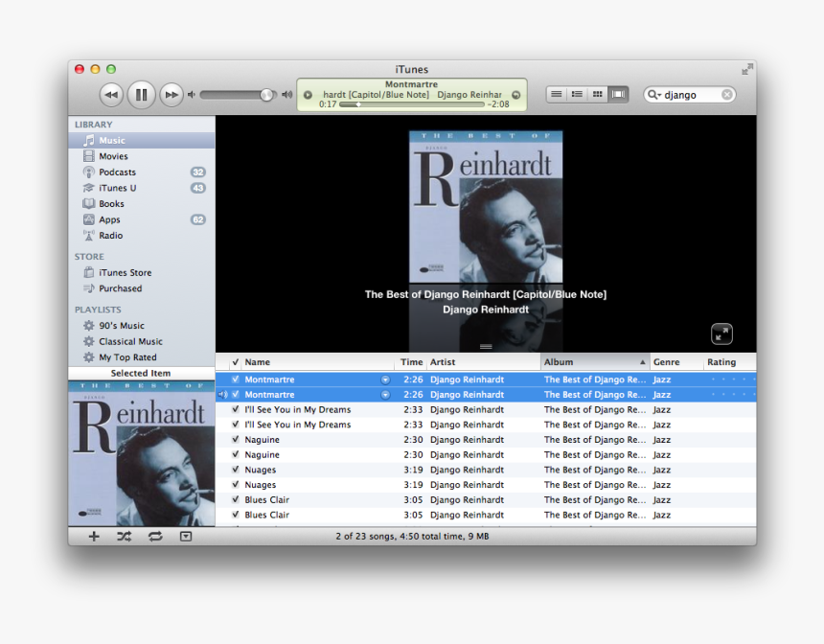Viewport: 824px width, 644px height.
Task: Open Books library
Action: coord(142,203)
